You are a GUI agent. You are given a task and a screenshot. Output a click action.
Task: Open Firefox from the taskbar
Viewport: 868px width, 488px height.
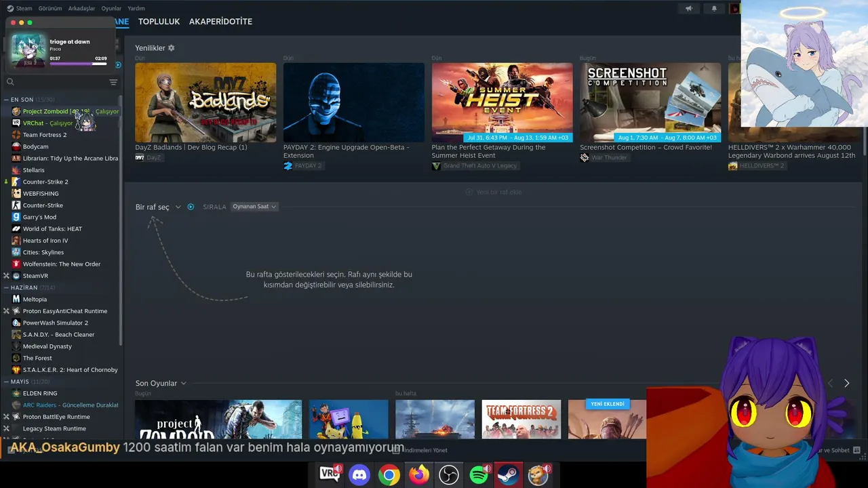point(419,474)
